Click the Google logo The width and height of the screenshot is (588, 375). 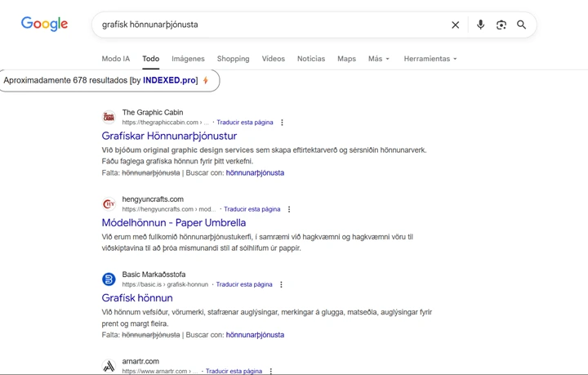click(44, 24)
